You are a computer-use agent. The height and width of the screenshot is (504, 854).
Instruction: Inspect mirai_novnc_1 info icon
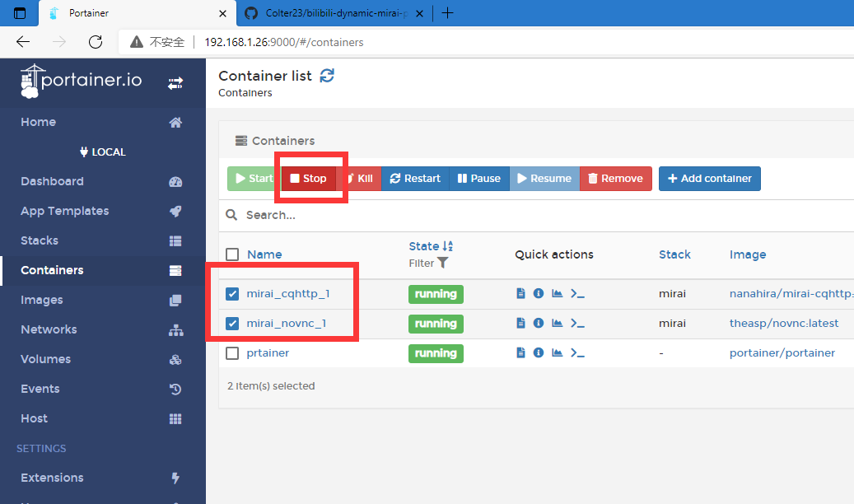539,323
